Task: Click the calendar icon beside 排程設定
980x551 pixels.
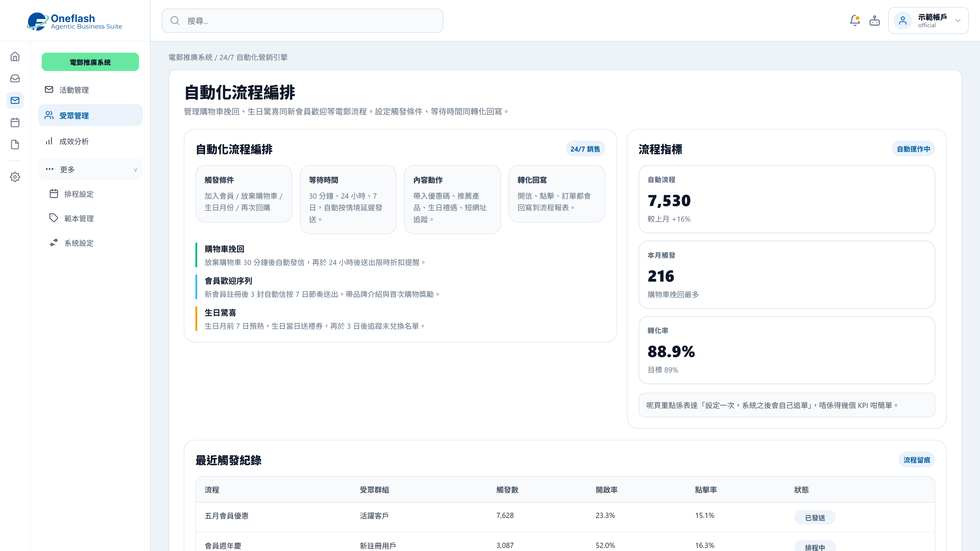Action: point(54,193)
